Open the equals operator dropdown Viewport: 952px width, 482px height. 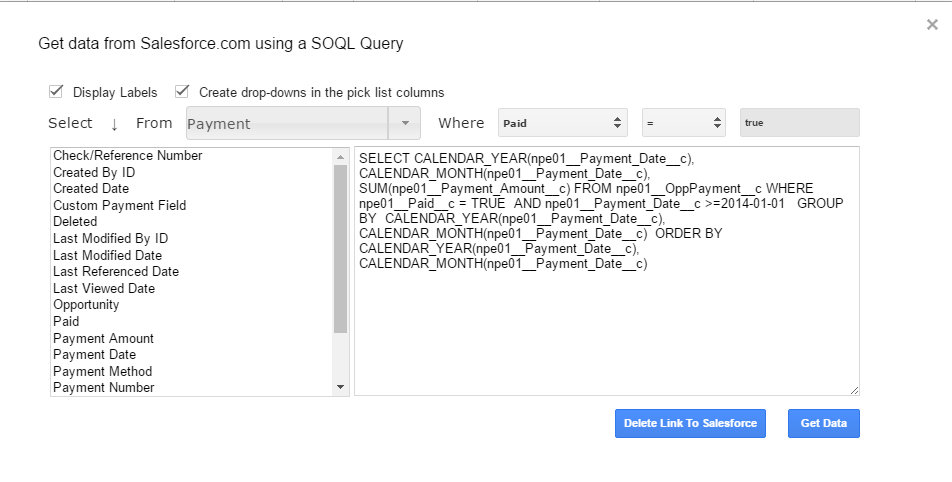[x=683, y=123]
